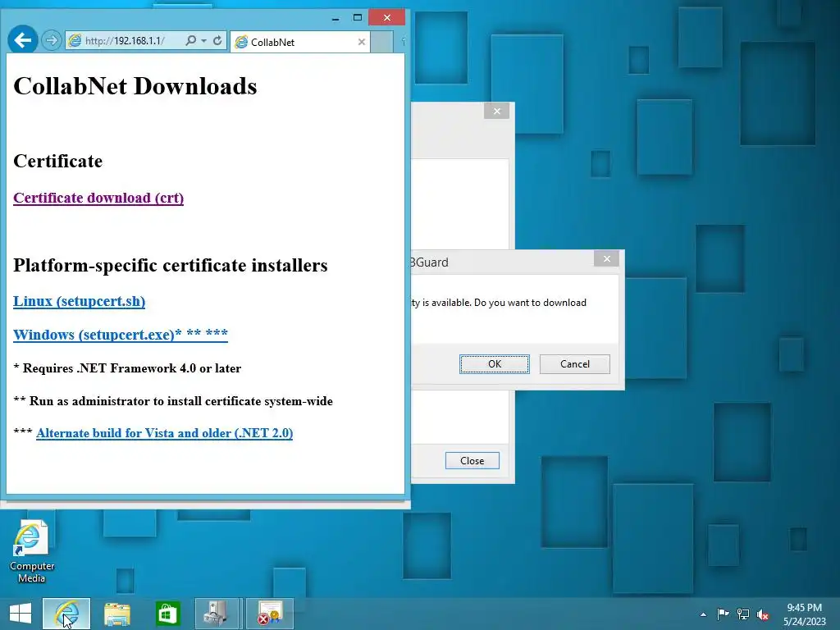This screenshot has height=630, width=840.
Task: Click the Internet Explorer taskbar icon
Action: pyautogui.click(x=66, y=614)
